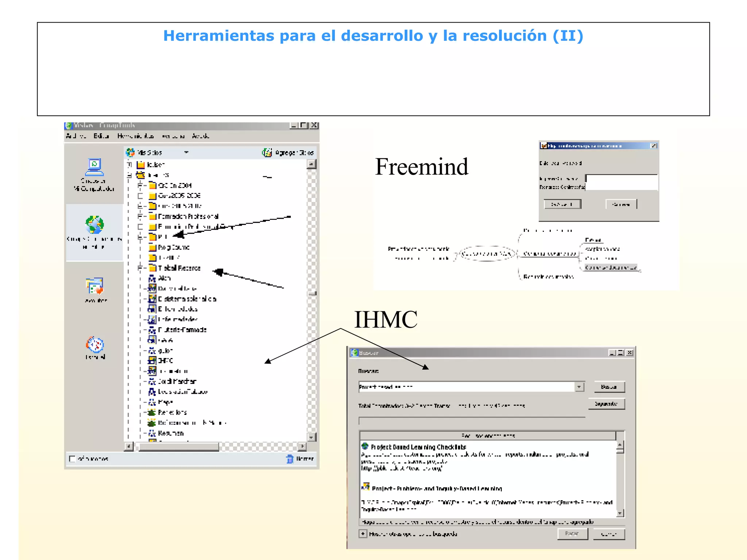
Task: Select the Formacion Profesional folder icon
Action: point(152,217)
